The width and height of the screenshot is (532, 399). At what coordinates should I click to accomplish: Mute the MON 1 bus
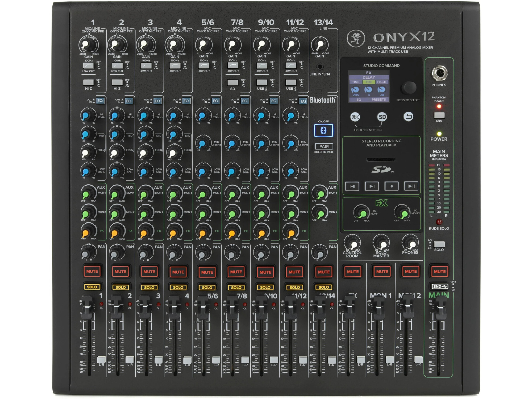pyautogui.click(x=382, y=272)
